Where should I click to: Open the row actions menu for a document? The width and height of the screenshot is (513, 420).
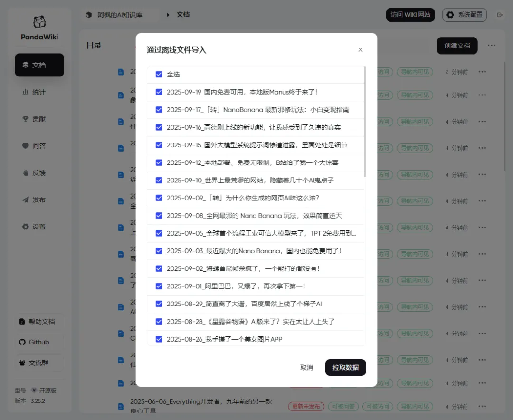[482, 72]
